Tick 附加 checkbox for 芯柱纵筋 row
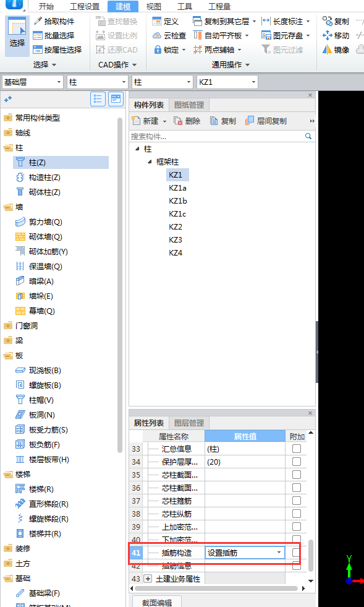This screenshot has height=607, width=364. 296,514
